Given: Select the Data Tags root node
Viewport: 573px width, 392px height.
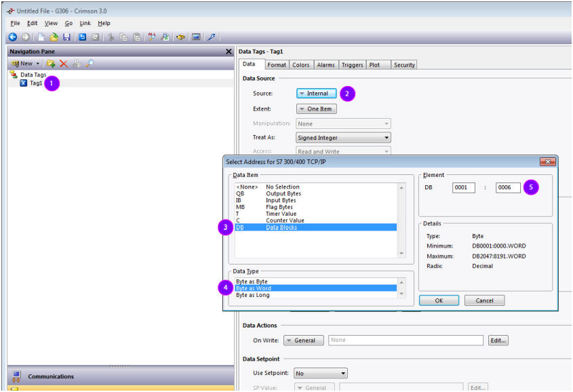Looking at the screenshot, I should pyautogui.click(x=33, y=75).
